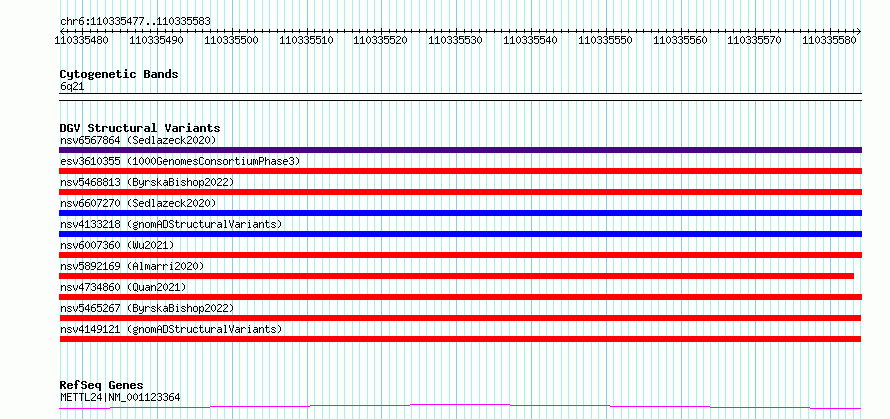Click ruler position 110335580
This screenshot has height=419, width=890.
(x=830, y=40)
